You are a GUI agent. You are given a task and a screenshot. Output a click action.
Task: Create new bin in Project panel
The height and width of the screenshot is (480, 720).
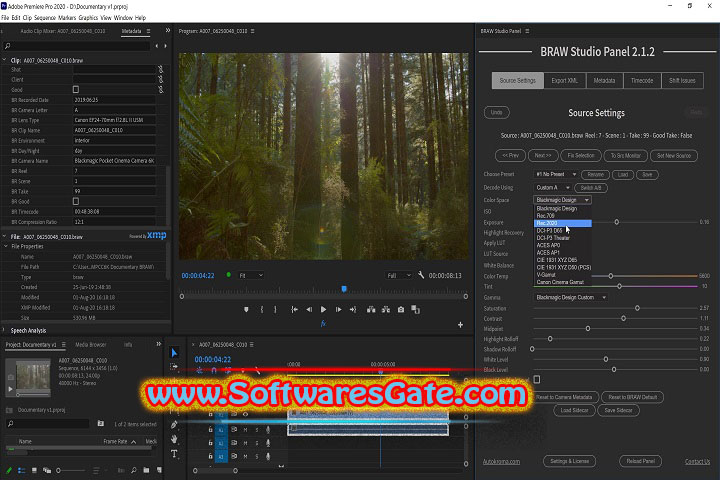pyautogui.click(x=146, y=470)
